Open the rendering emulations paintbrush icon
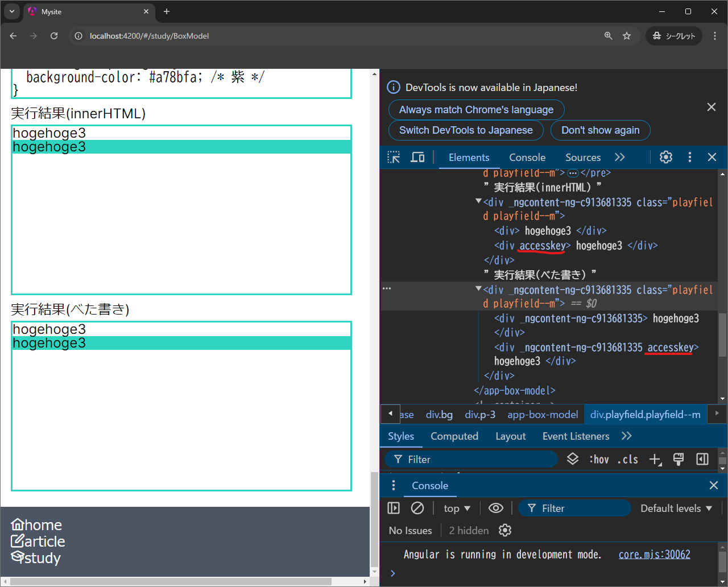 679,460
